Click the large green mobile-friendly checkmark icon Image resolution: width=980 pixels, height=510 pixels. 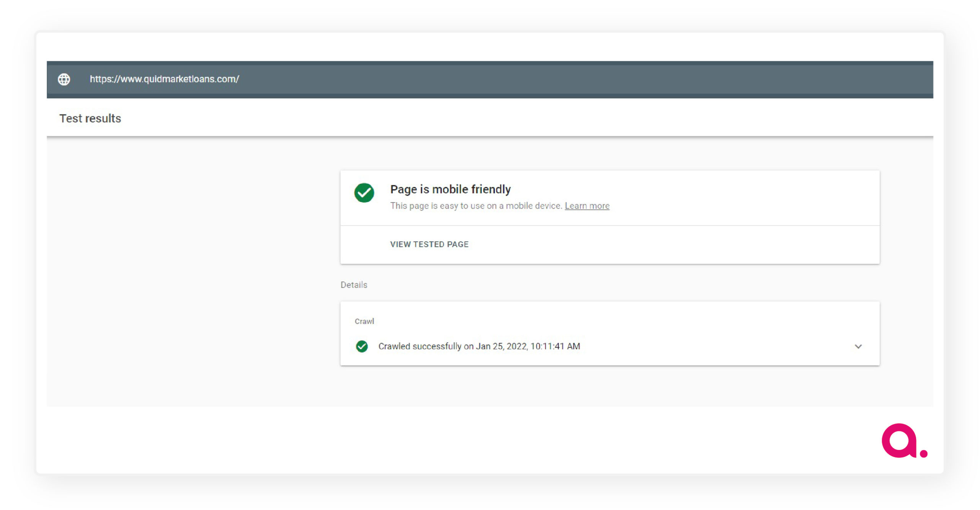coord(364,193)
